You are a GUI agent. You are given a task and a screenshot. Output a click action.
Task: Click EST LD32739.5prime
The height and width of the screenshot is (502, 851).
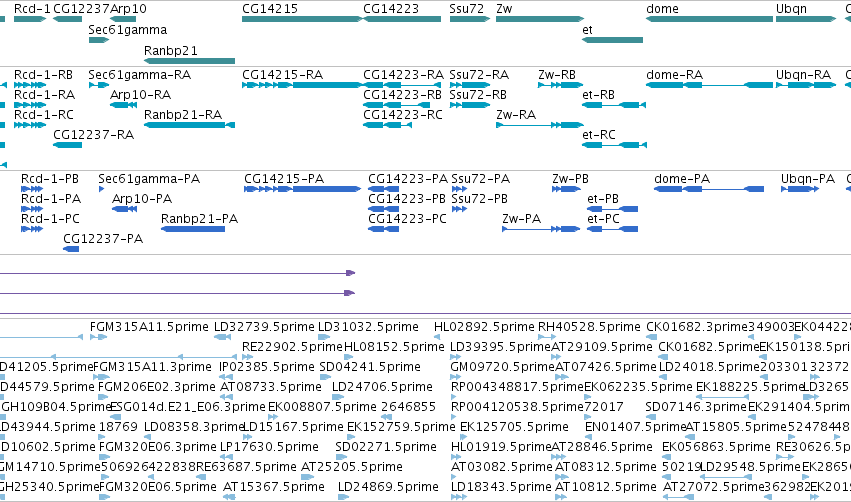coord(264,327)
